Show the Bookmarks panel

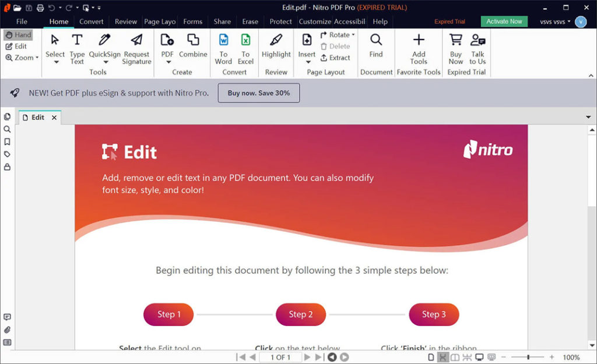tap(7, 142)
